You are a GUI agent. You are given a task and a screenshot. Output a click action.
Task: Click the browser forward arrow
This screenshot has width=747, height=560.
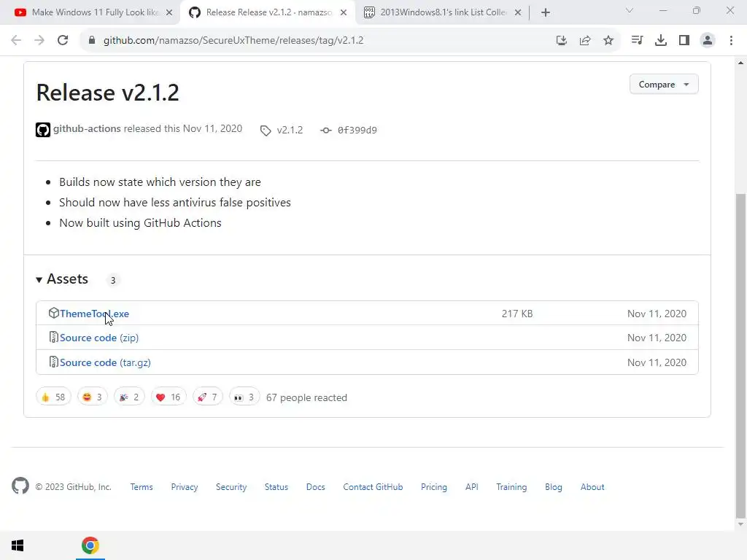tap(39, 41)
